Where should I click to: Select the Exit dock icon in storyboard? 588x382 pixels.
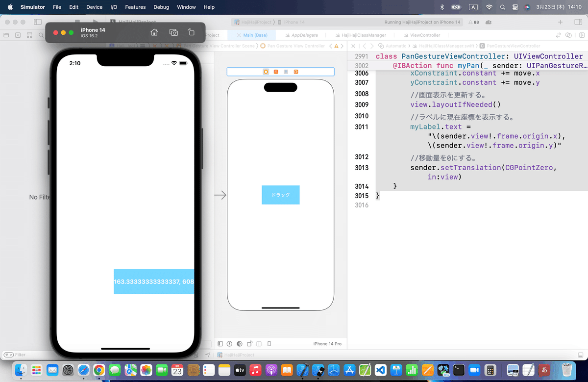click(x=296, y=72)
